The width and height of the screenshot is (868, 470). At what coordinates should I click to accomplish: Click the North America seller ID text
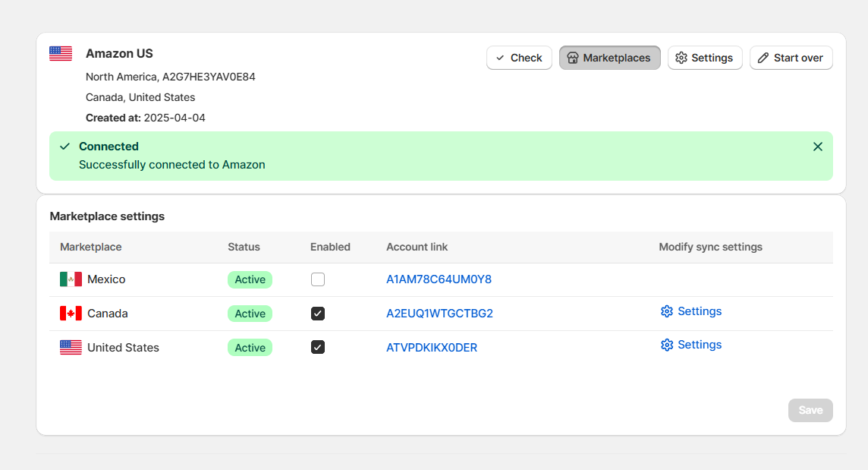(171, 77)
